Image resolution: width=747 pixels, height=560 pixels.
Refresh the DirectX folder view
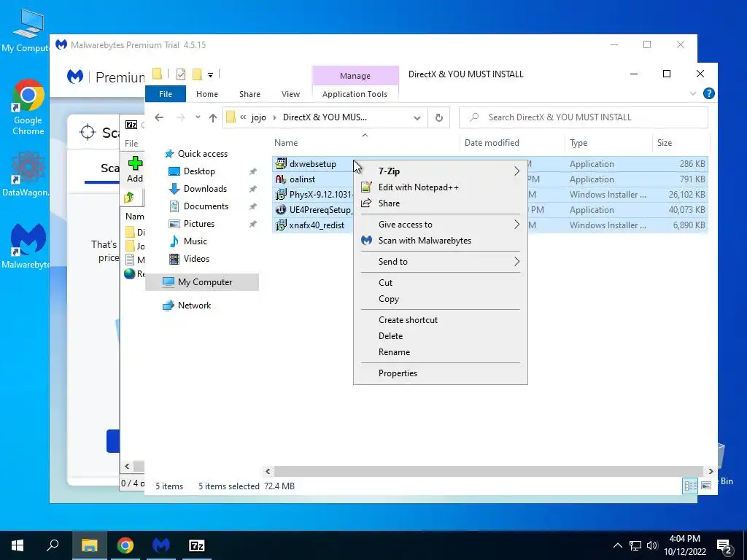tap(438, 117)
